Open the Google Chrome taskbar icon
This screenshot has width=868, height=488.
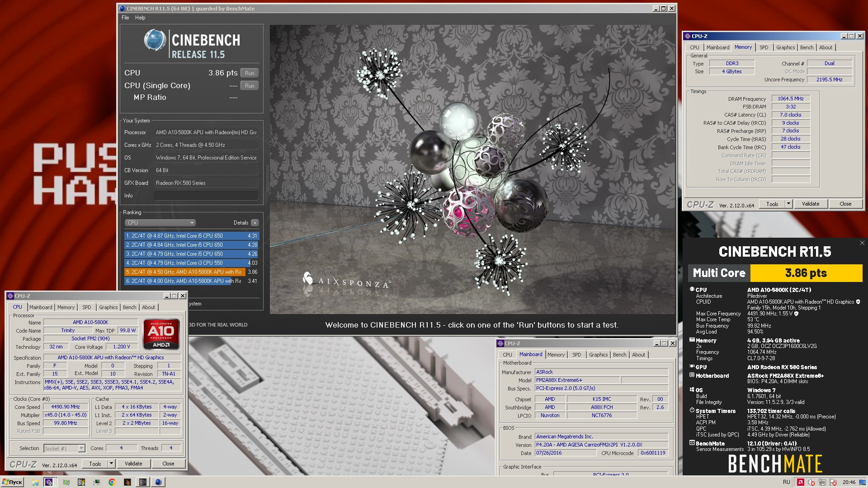[112, 482]
